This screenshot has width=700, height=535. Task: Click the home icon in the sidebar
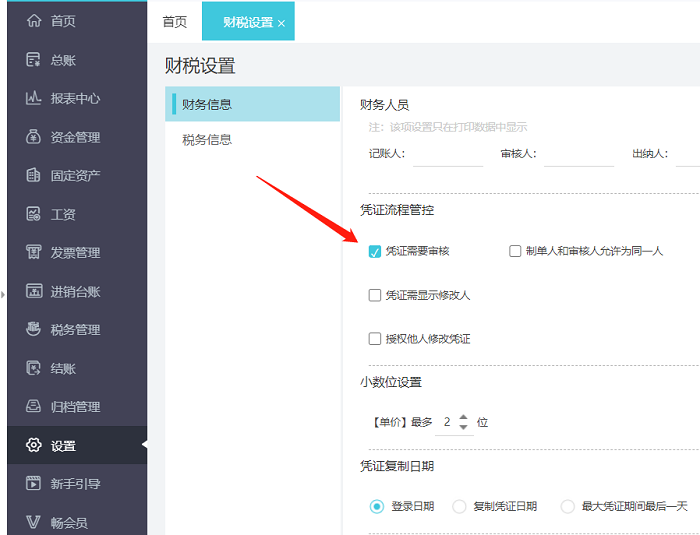[34, 20]
